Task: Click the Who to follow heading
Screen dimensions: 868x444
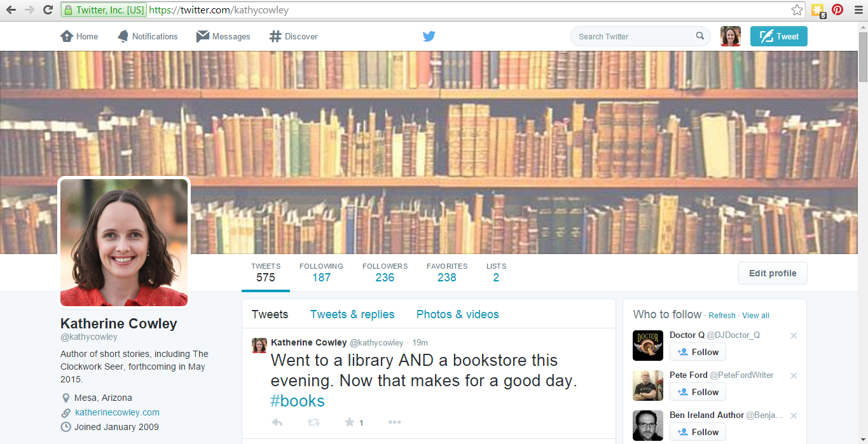Action: (x=668, y=314)
